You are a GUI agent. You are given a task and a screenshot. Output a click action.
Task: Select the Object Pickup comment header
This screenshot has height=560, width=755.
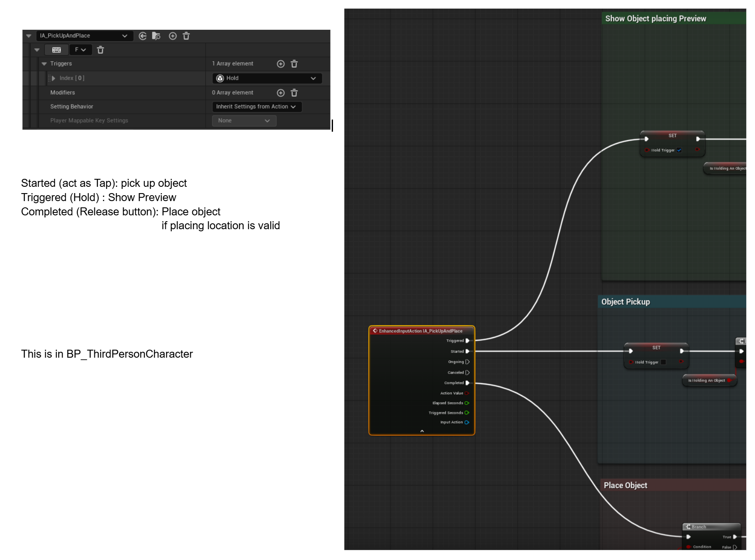672,302
